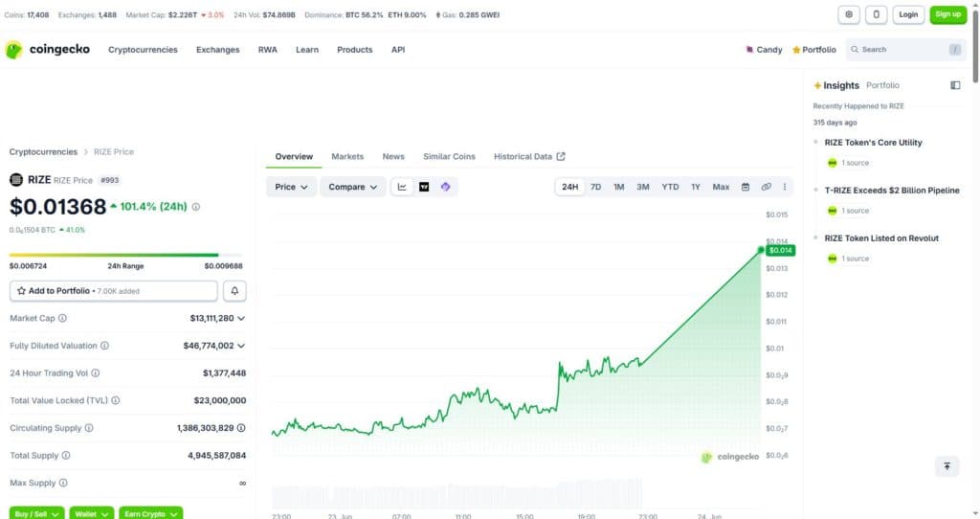Open chart more options menu
980x519 pixels.
tap(785, 187)
